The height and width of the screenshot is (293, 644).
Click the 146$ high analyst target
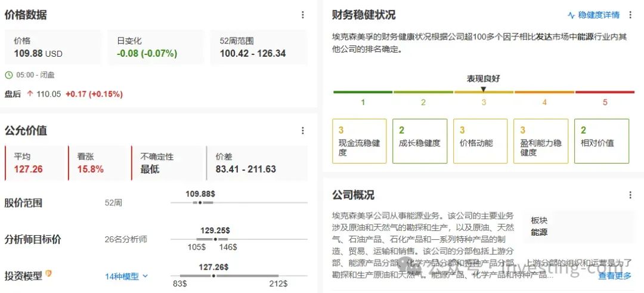228,248
